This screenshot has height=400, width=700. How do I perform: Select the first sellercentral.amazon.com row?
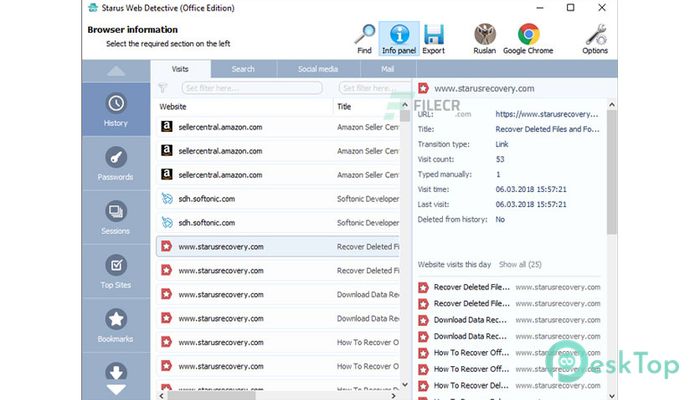[278, 127]
